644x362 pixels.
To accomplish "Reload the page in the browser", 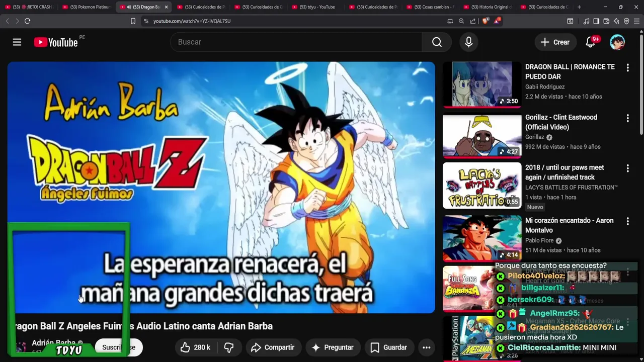I will coord(27,21).
